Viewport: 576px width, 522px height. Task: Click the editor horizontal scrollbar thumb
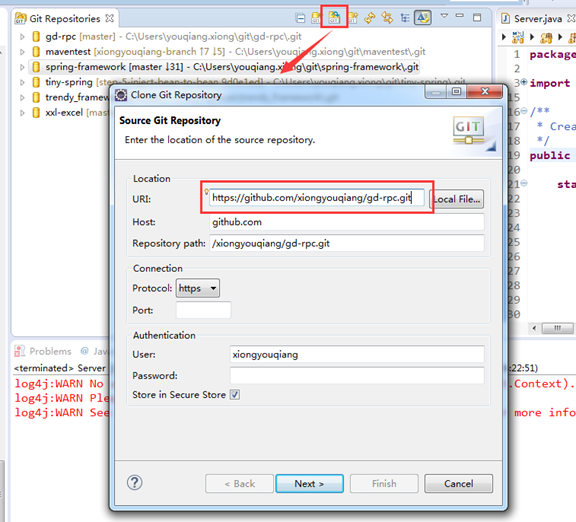[x=557, y=328]
